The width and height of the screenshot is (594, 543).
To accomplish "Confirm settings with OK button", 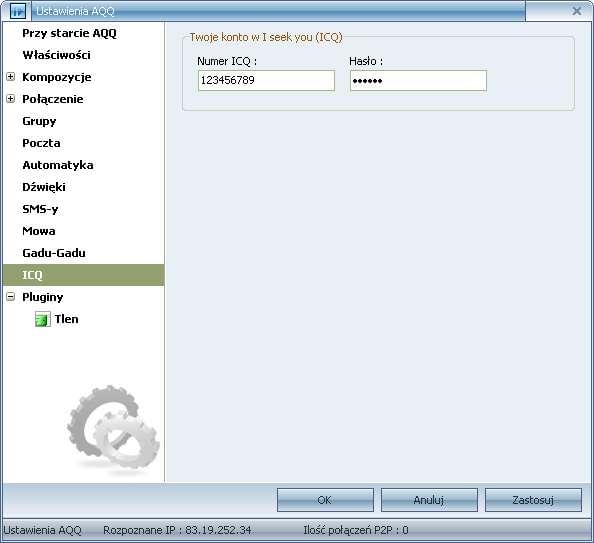I will click(x=325, y=500).
